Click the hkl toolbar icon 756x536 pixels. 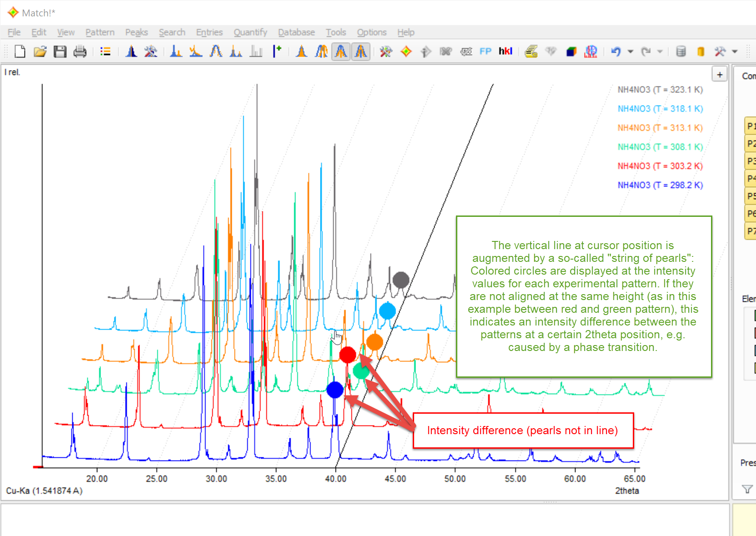tap(505, 51)
